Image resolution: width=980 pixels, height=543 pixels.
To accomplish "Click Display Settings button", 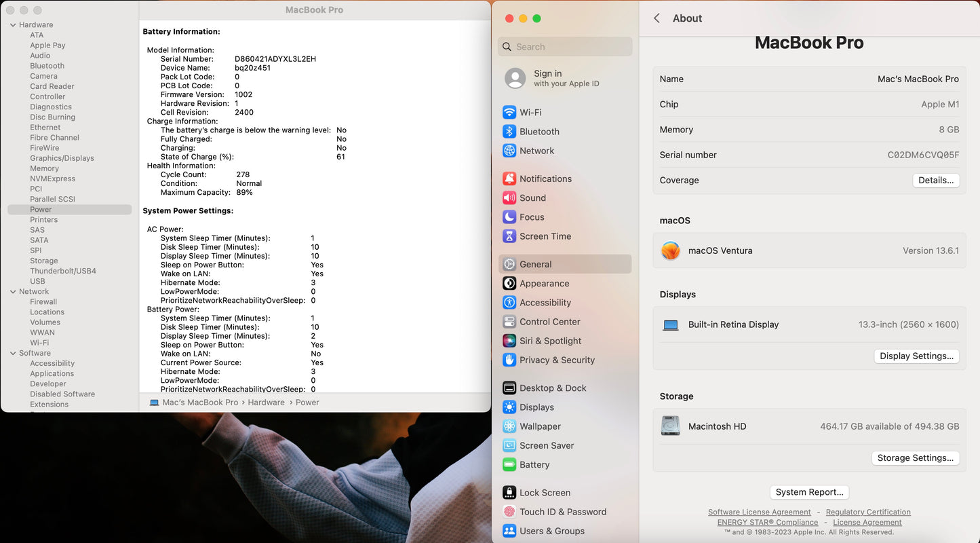I will (x=916, y=356).
